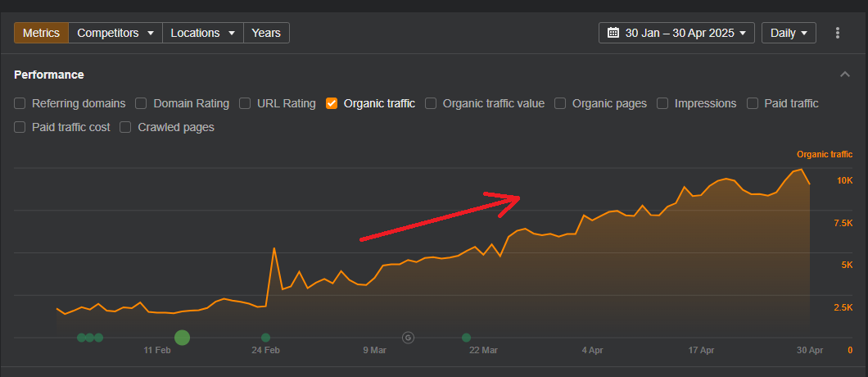Switch to the Years tab
Screen dimensions: 868x377
tap(266, 33)
